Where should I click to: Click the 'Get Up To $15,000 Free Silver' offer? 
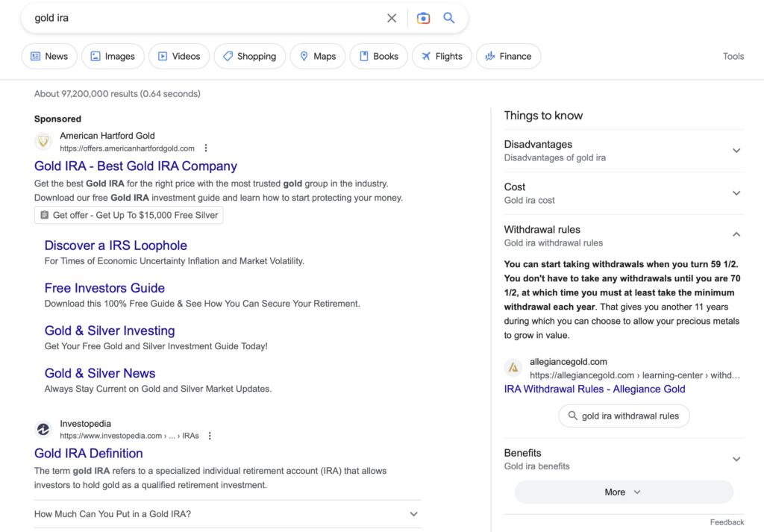(128, 215)
